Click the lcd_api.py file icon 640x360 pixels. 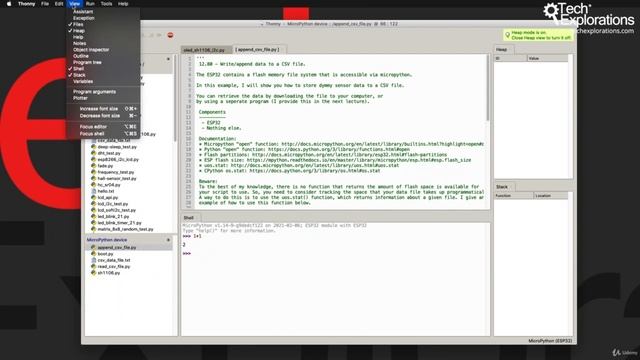(93, 197)
